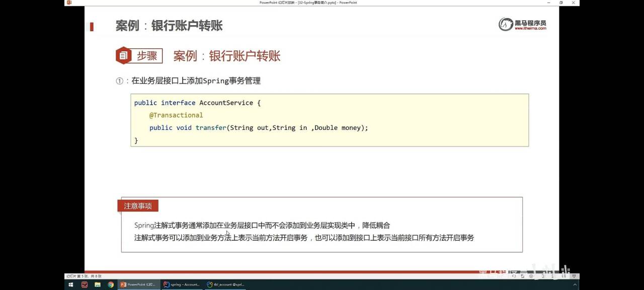This screenshot has width=644, height=290.
Task: Go to the previous slide using status bar arrow
Action: click(514, 276)
